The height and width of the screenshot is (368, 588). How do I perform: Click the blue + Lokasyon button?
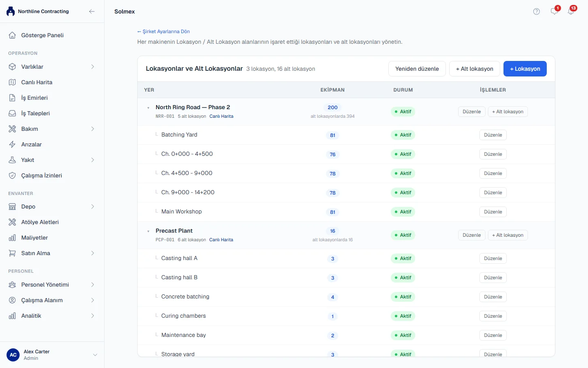tap(525, 69)
